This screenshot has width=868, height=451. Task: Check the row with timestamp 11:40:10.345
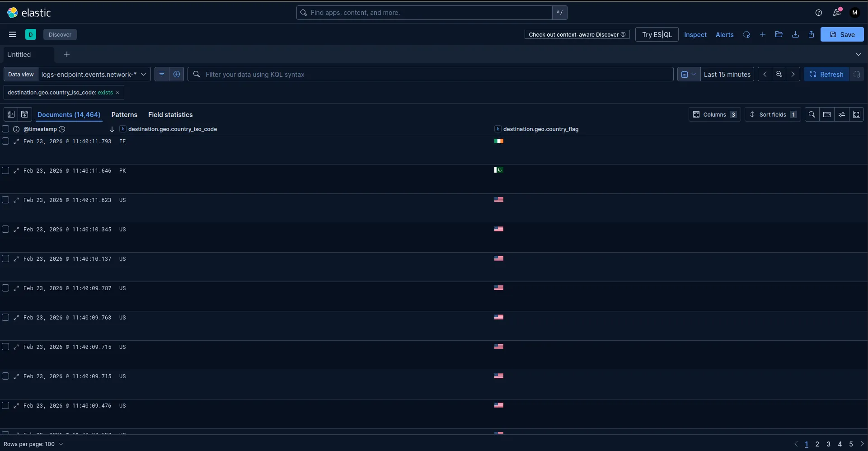[5, 229]
